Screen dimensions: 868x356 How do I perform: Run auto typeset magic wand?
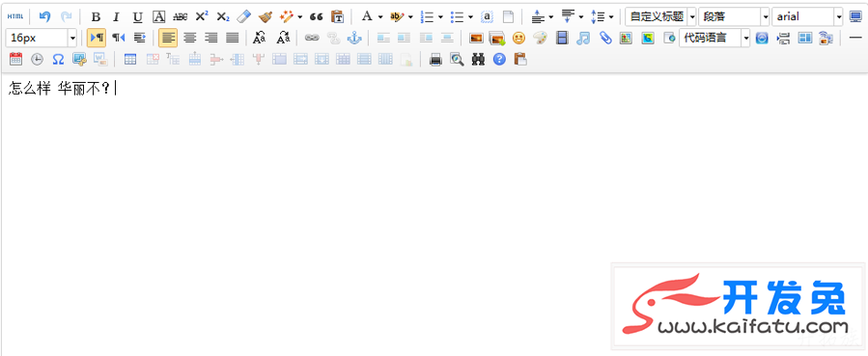(287, 16)
